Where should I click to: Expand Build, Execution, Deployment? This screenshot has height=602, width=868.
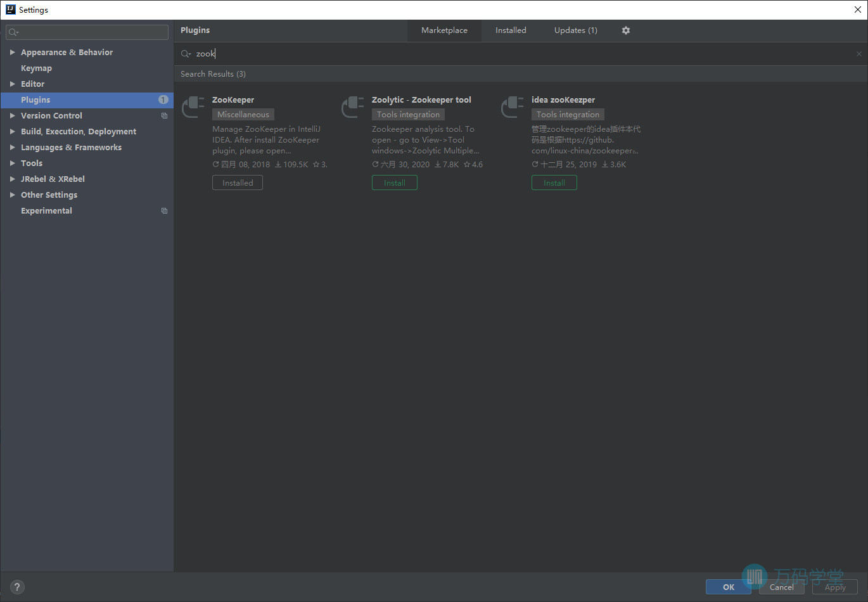[12, 131]
